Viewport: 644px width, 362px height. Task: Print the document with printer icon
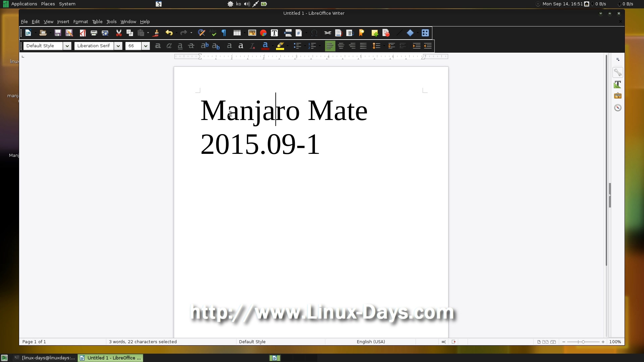[94, 33]
